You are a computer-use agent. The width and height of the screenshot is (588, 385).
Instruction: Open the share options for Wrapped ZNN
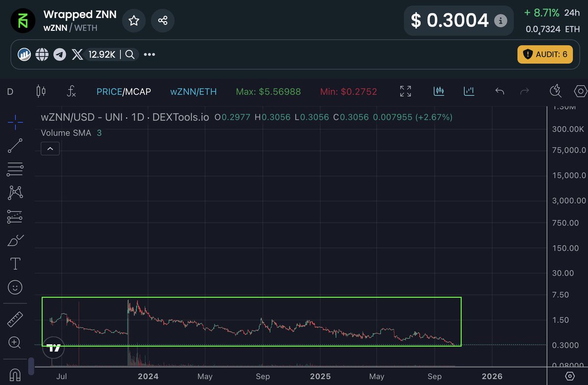click(x=163, y=21)
